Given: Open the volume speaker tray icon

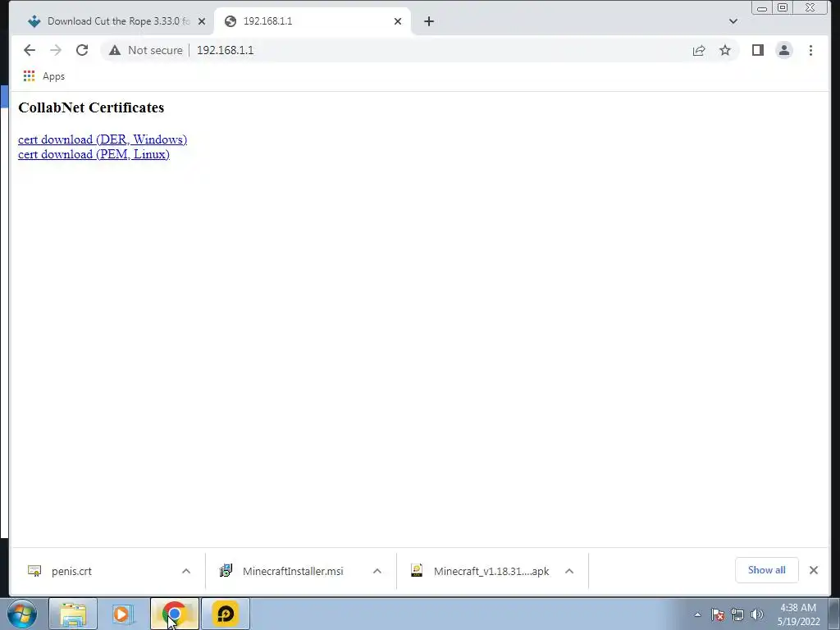Looking at the screenshot, I should pos(757,614).
